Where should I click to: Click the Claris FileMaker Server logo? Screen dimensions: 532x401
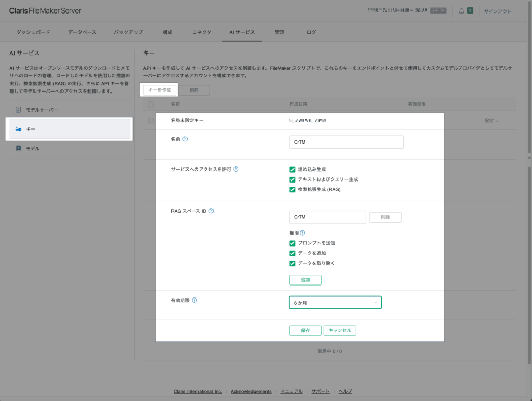[45, 11]
